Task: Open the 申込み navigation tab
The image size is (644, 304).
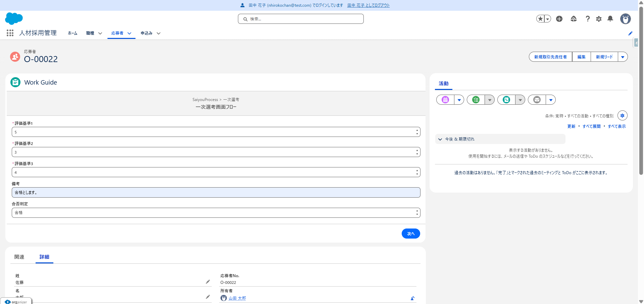Action: [146, 33]
